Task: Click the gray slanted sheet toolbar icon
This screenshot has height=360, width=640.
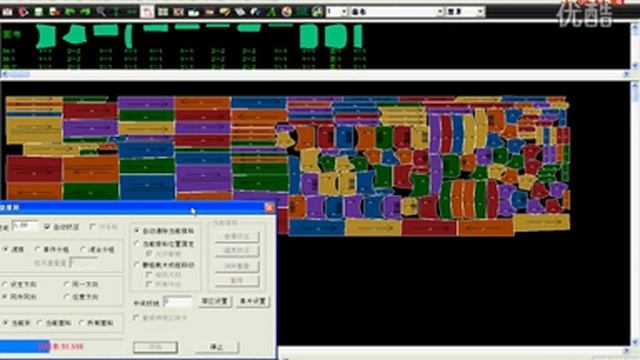Action: [x=240, y=12]
